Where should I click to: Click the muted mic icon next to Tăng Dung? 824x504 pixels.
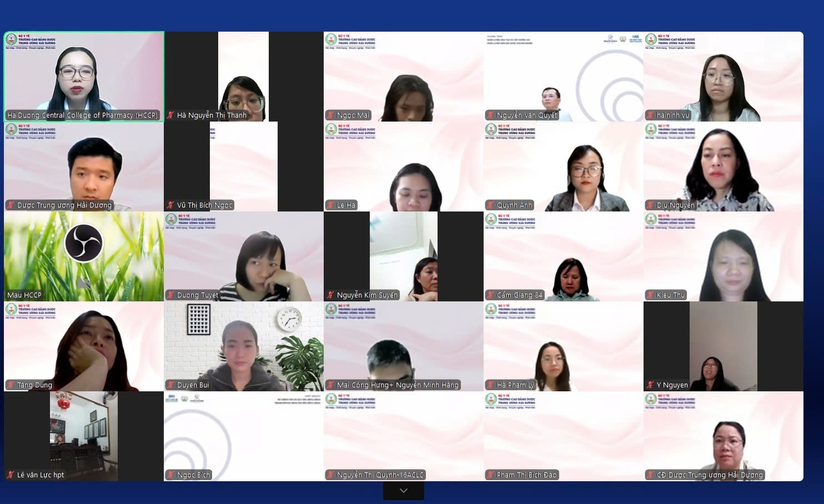[x=11, y=385]
